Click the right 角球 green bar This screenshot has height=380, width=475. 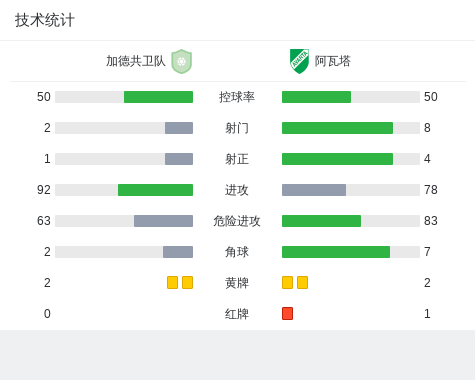coord(336,252)
